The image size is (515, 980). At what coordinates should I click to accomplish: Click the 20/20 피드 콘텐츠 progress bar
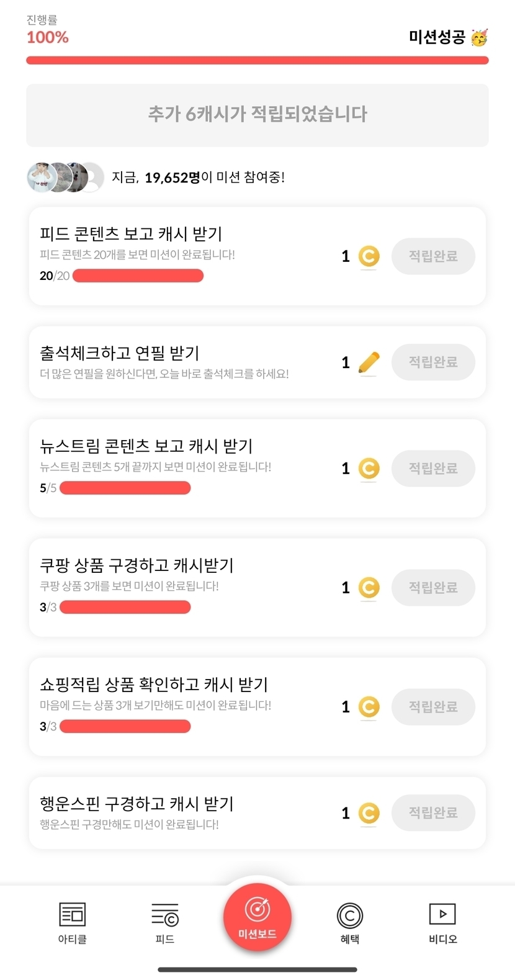(138, 276)
